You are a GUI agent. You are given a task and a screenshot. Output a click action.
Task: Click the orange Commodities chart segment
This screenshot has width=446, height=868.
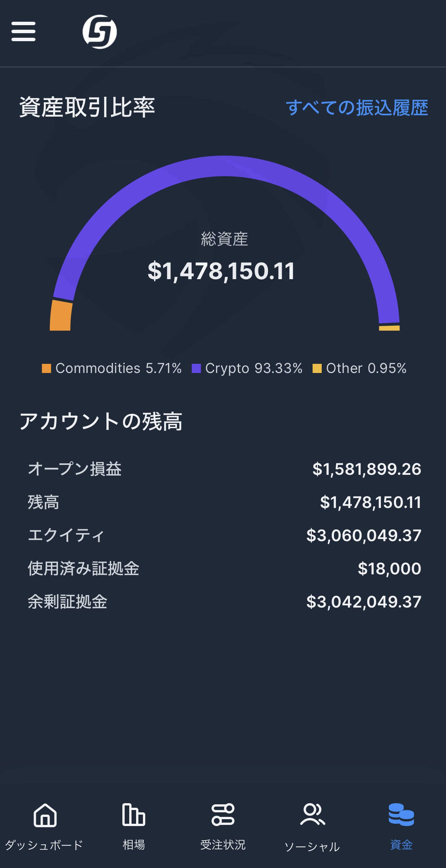(x=61, y=316)
